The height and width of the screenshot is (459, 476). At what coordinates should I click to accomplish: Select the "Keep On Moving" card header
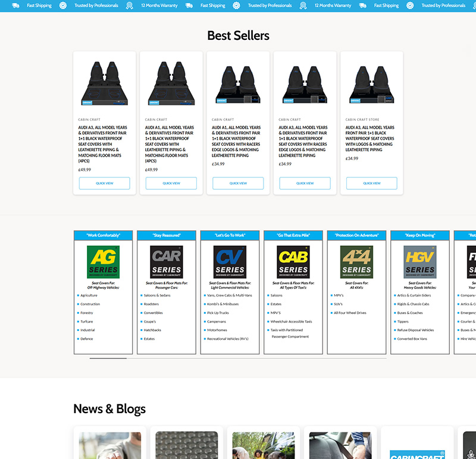tap(420, 235)
